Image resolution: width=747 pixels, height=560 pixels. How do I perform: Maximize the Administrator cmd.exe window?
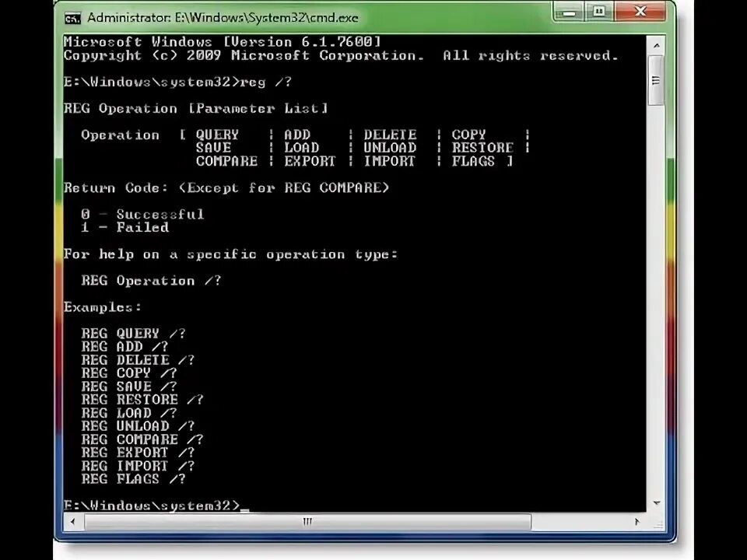pos(599,12)
